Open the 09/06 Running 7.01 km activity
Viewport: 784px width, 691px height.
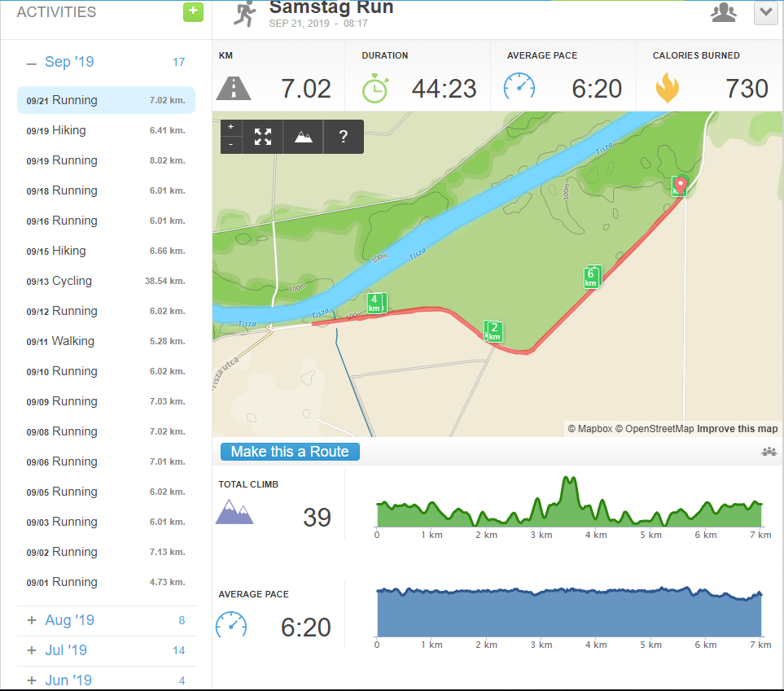point(106,461)
